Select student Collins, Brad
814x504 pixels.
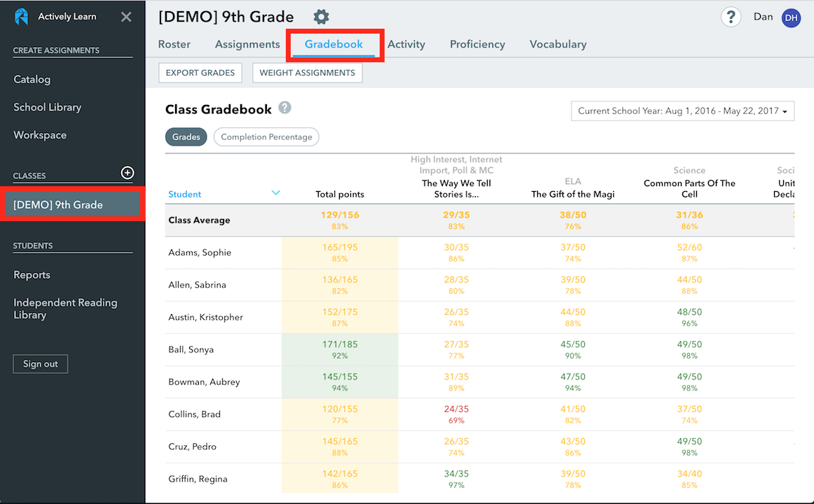[195, 414]
